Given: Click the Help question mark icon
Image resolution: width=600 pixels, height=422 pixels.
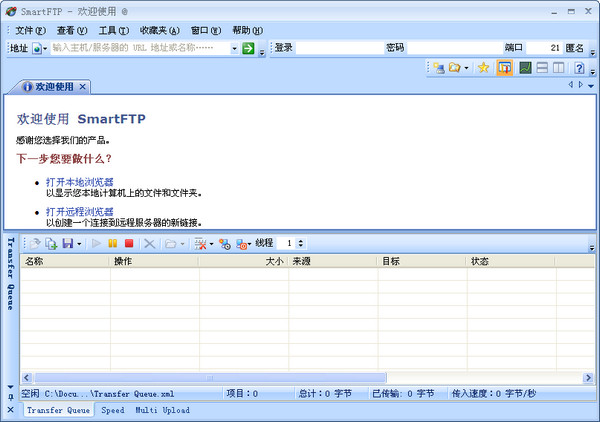Looking at the screenshot, I should pos(579,68).
